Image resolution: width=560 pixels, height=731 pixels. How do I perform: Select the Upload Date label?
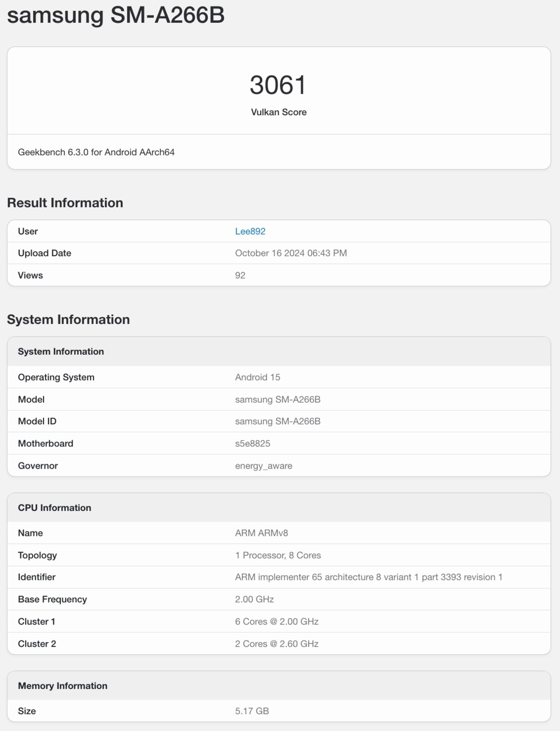coord(44,253)
